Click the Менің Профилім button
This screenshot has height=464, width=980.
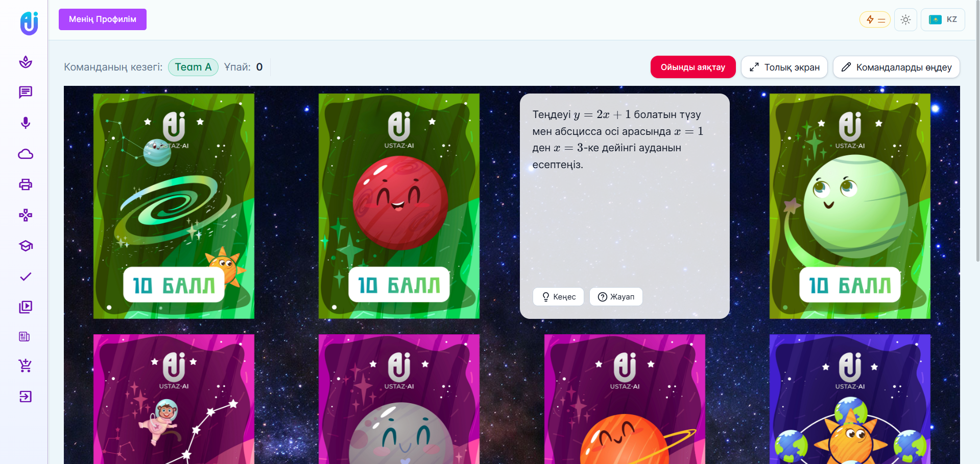[103, 19]
